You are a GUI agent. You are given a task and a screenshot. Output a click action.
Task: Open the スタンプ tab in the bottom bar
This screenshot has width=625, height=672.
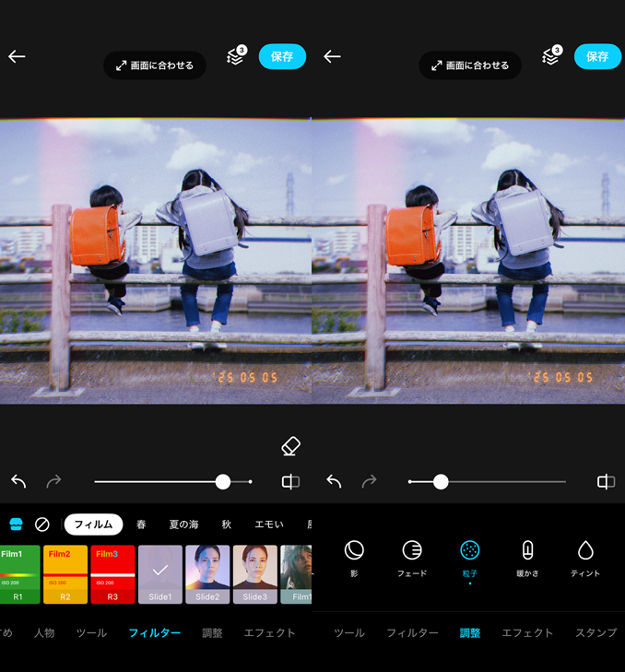point(596,633)
